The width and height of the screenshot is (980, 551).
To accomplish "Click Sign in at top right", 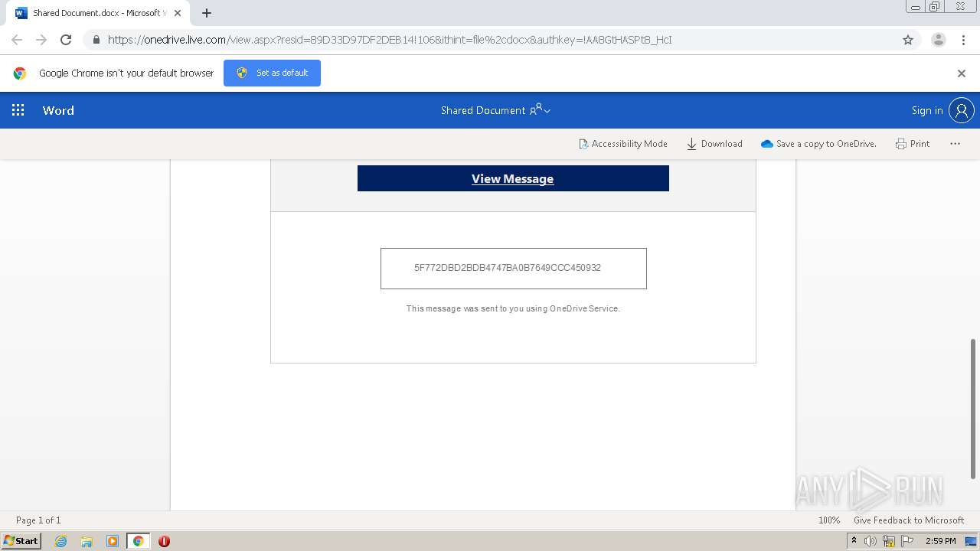I will click(927, 110).
